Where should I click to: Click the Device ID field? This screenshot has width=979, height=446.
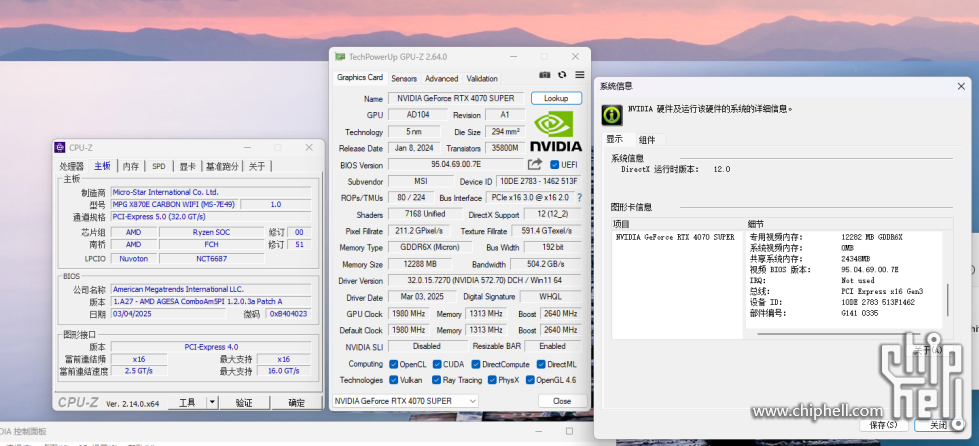tap(539, 181)
